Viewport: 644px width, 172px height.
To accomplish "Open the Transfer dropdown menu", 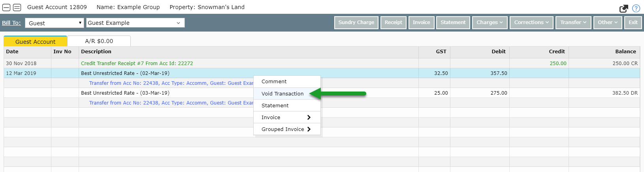I will click(573, 22).
